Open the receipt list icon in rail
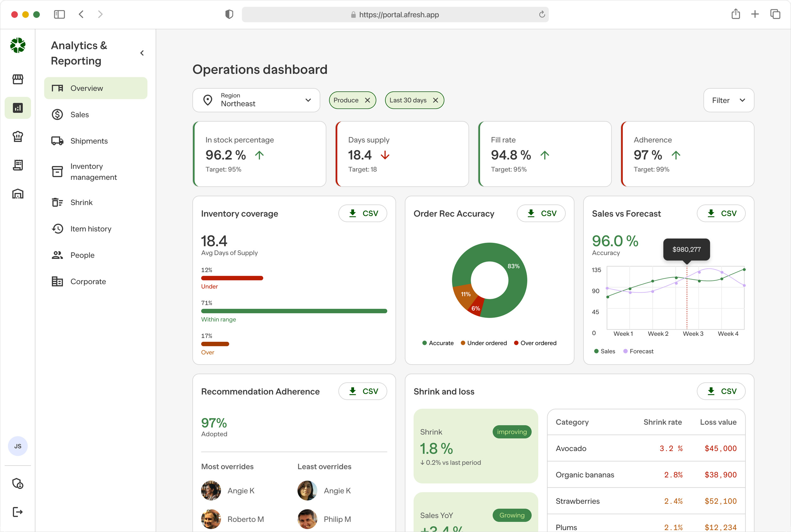This screenshot has width=791, height=532. pos(18,165)
